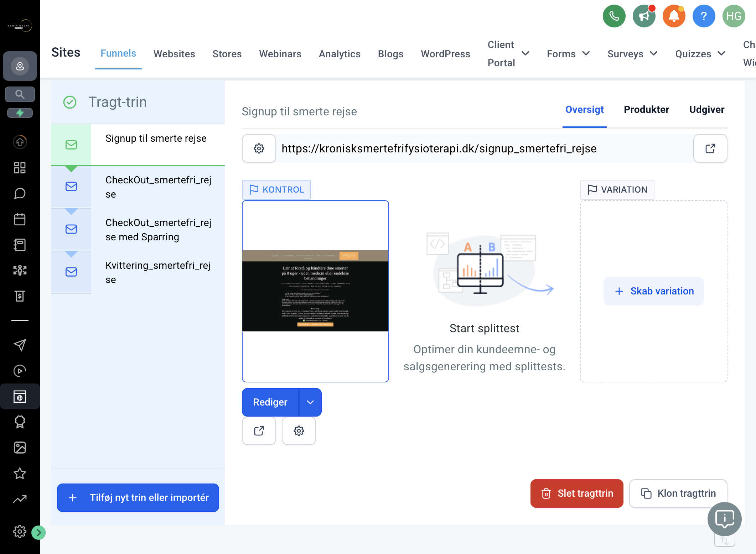Viewport: 756px width, 554px height.
Task: Select the Kvittering_smertefri_rejse step
Action: [138, 272]
